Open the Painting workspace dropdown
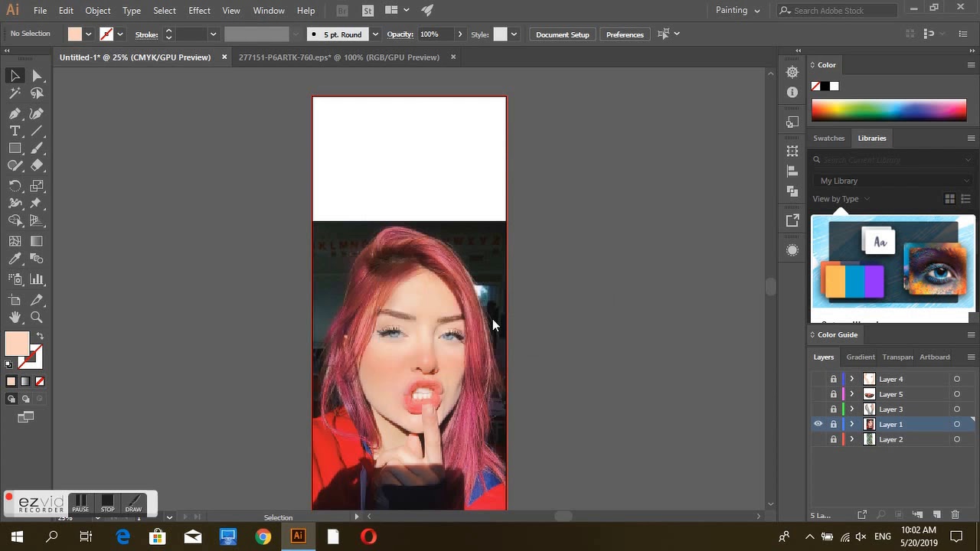 tap(738, 11)
